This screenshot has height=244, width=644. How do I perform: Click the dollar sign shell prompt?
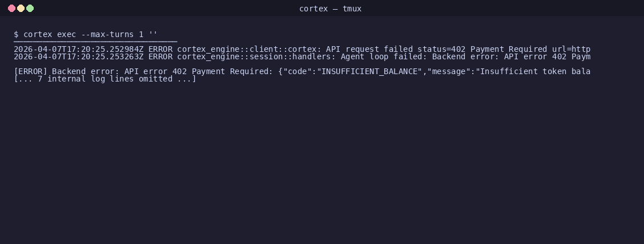pyautogui.click(x=16, y=34)
